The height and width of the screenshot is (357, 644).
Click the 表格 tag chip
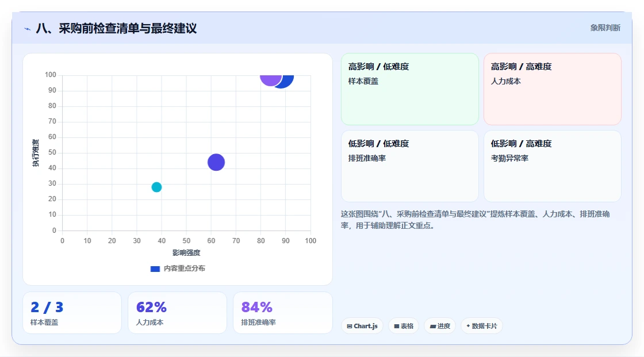tap(404, 326)
